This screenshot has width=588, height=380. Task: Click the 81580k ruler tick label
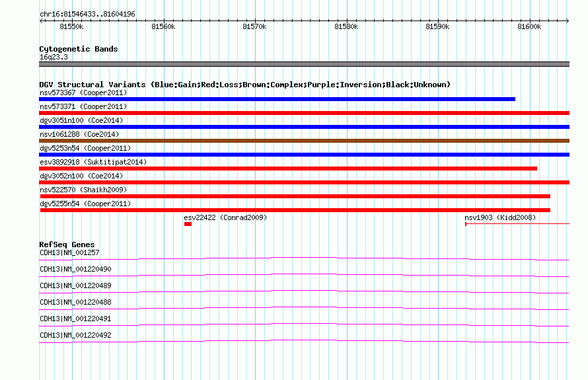click(x=346, y=26)
